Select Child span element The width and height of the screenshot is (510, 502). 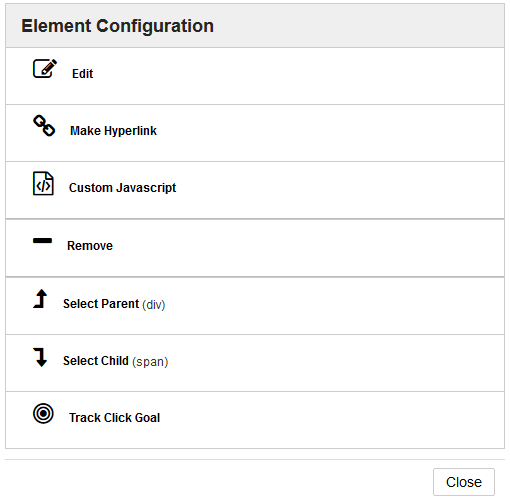[x=255, y=363]
